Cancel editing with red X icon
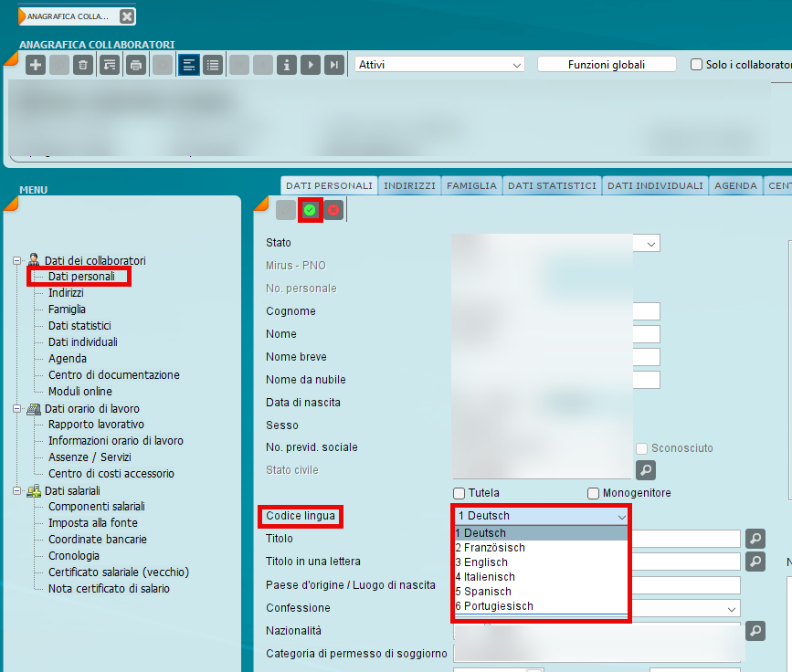Image resolution: width=792 pixels, height=672 pixels. tap(333, 210)
